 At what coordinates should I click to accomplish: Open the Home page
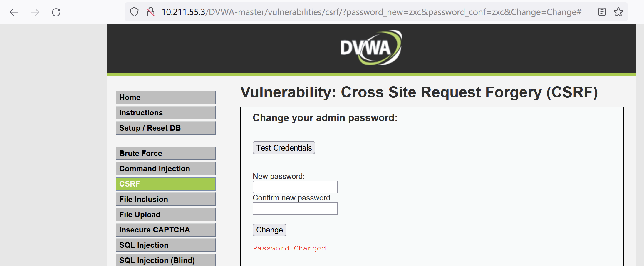tap(165, 97)
